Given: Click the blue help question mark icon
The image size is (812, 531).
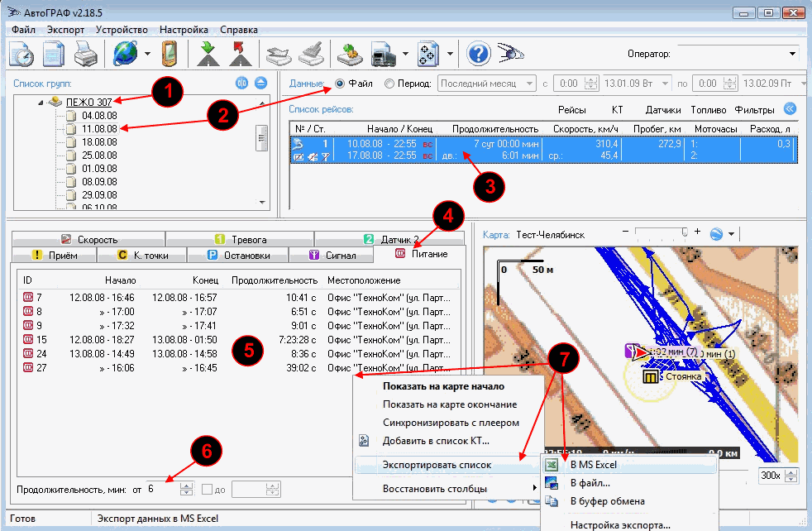Looking at the screenshot, I should click(480, 54).
